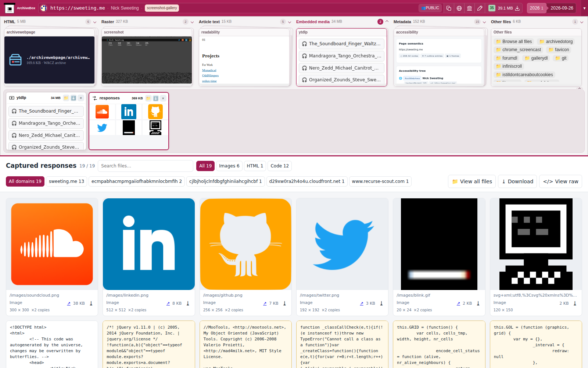Image resolution: width=588 pixels, height=368 pixels.
Task: Click the View raw button
Action: [560, 181]
